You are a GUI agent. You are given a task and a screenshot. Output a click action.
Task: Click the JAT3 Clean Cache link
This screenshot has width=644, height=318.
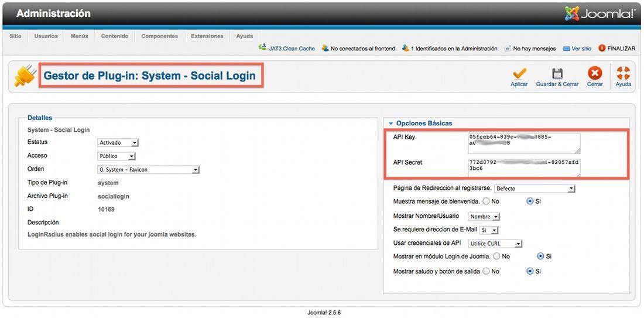(292, 49)
